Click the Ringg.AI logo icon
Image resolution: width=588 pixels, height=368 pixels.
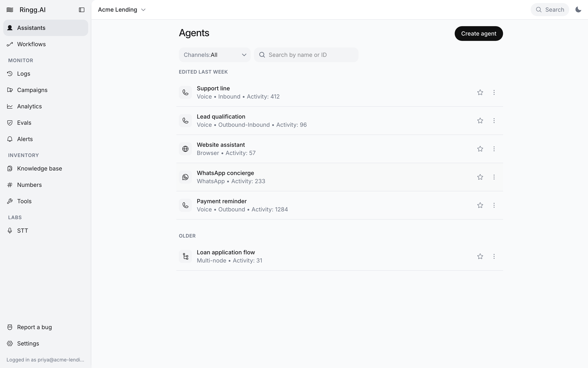pyautogui.click(x=10, y=10)
